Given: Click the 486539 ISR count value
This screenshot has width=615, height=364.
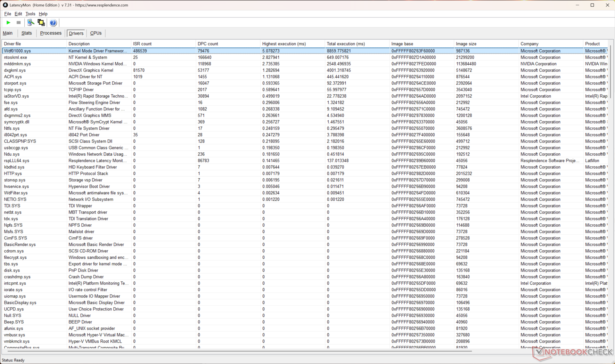Looking at the screenshot, I should [140, 51].
